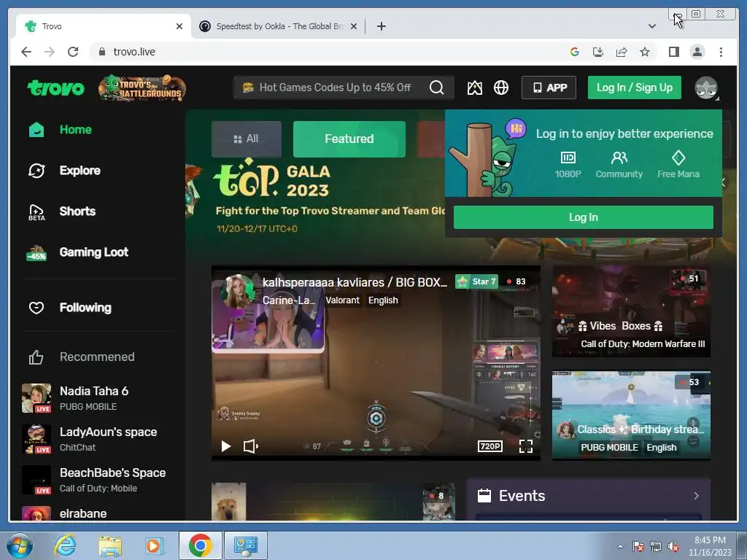This screenshot has width=747, height=560.
Task: Show hidden system tray icons arrow
Action: pyautogui.click(x=620, y=546)
